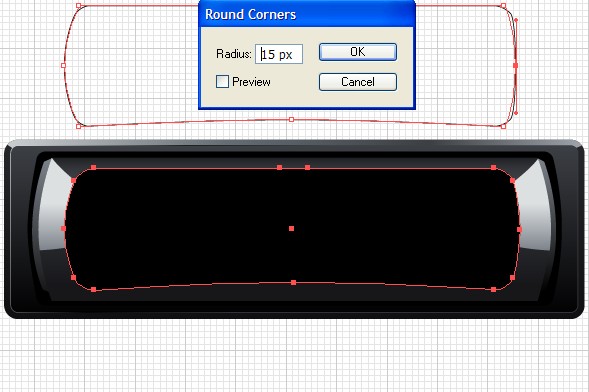This screenshot has width=589, height=392.
Task: Select left-middle anchor of the black shape
Action: click(63, 228)
